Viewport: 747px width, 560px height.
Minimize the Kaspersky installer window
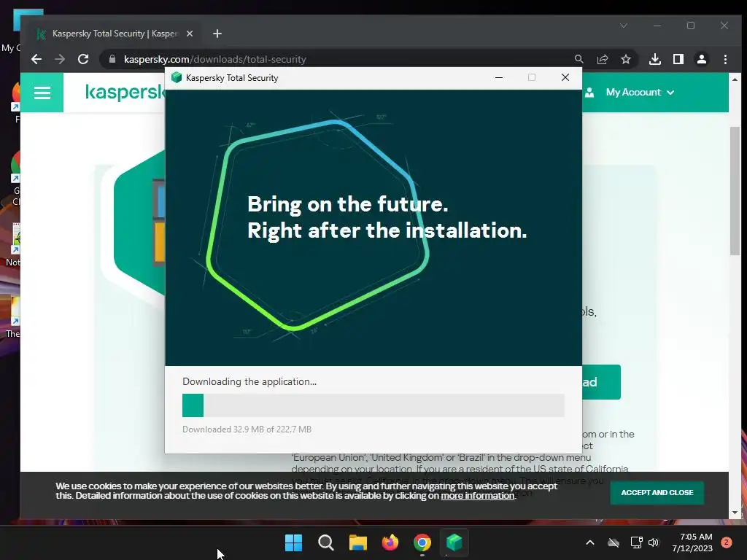coord(499,77)
